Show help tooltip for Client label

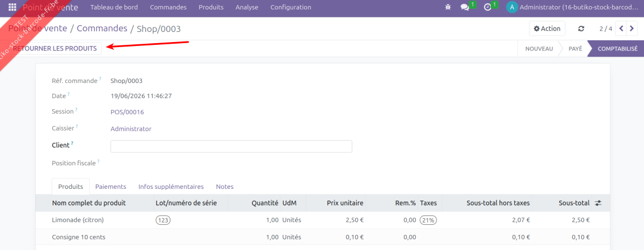click(x=72, y=143)
